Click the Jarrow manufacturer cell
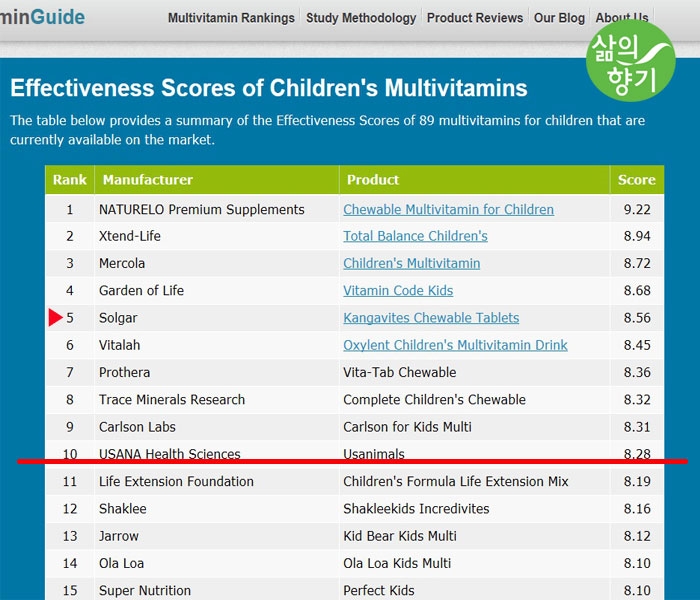This screenshot has width=700, height=600. [217, 536]
